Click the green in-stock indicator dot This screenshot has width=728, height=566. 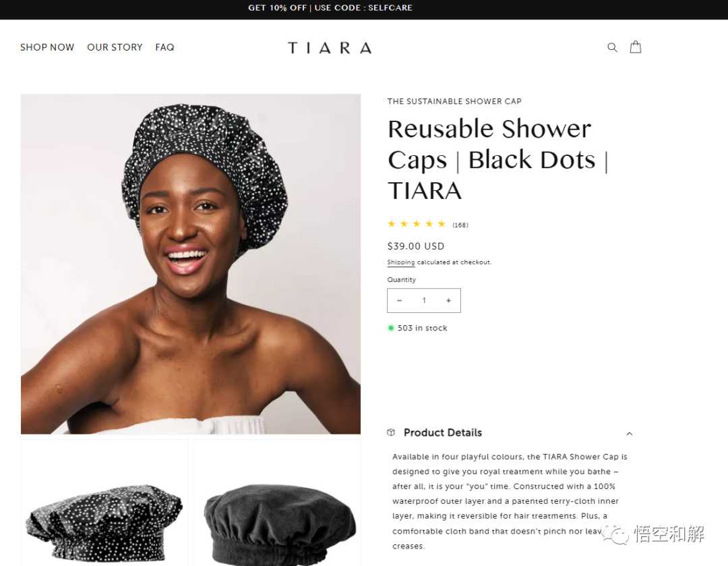391,328
